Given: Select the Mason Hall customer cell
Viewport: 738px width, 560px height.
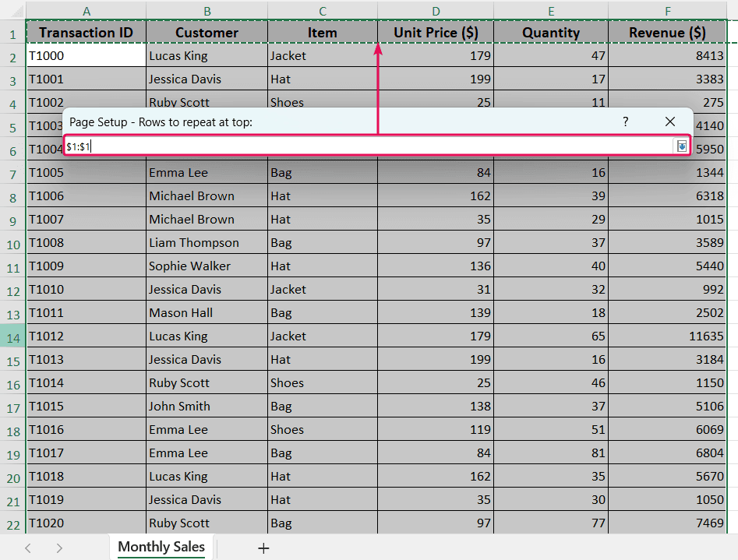Looking at the screenshot, I should (x=207, y=312).
